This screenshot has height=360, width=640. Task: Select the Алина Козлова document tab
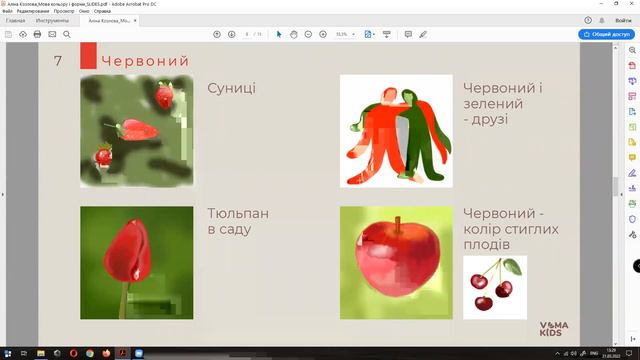click(x=109, y=20)
